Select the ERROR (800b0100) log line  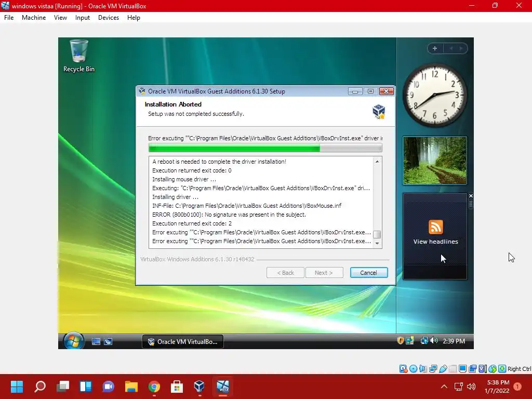tap(229, 215)
